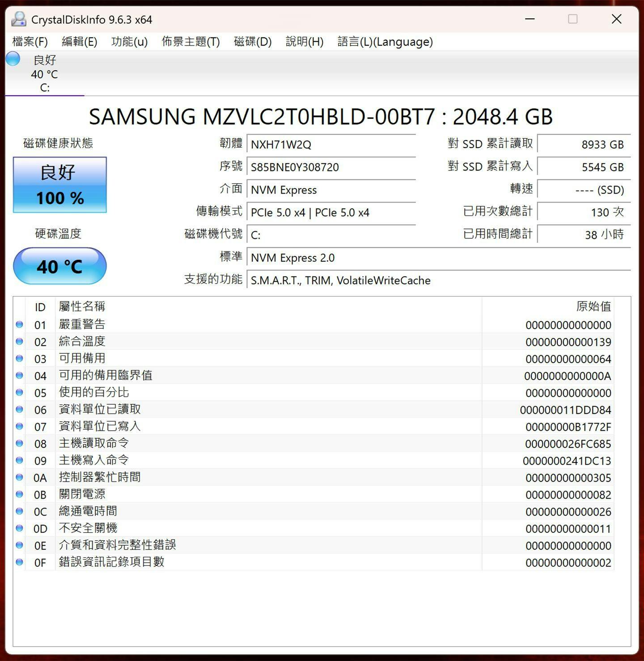Open the 說明(H) menu

(305, 42)
